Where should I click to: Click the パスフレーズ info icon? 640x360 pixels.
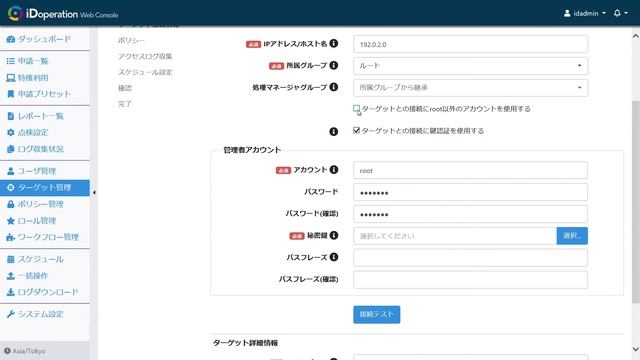333,257
